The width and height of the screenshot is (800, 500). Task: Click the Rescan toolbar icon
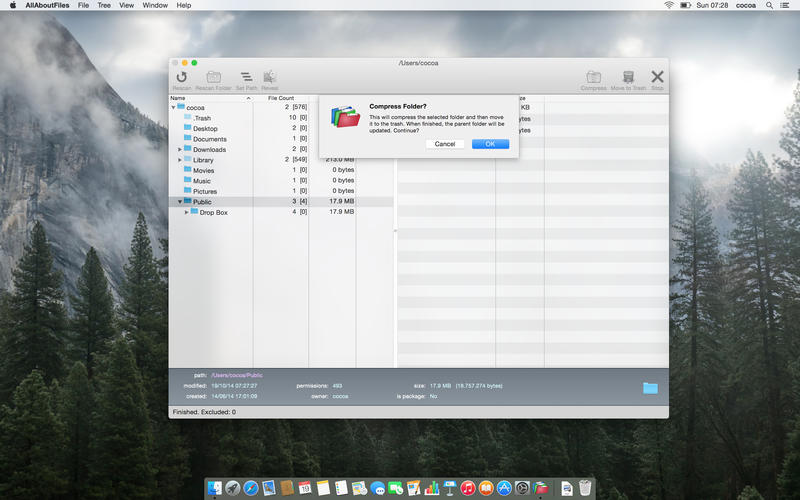(x=182, y=77)
